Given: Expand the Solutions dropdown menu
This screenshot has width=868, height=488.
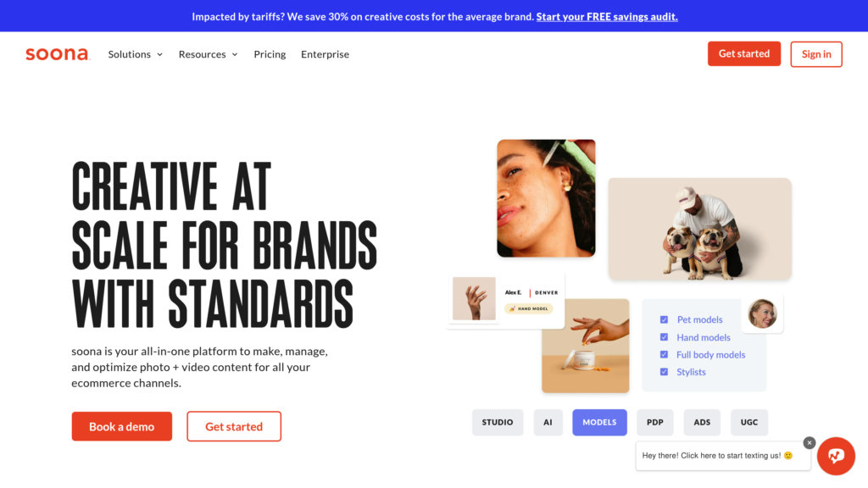Looking at the screenshot, I should (135, 54).
